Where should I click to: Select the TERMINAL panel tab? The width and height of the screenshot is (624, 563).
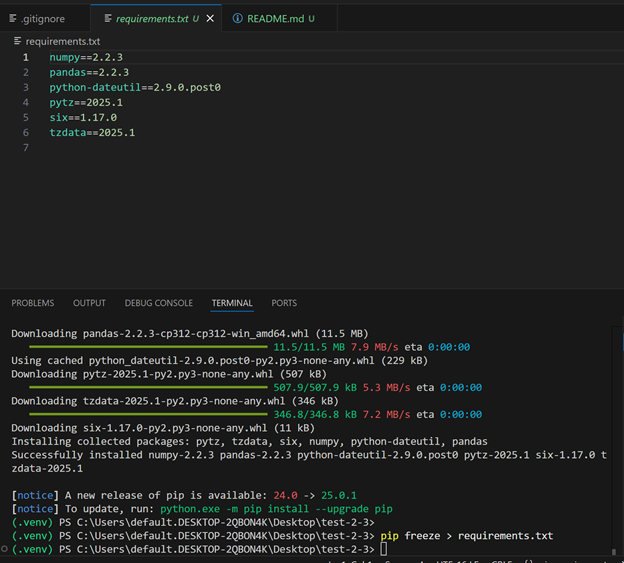point(232,303)
